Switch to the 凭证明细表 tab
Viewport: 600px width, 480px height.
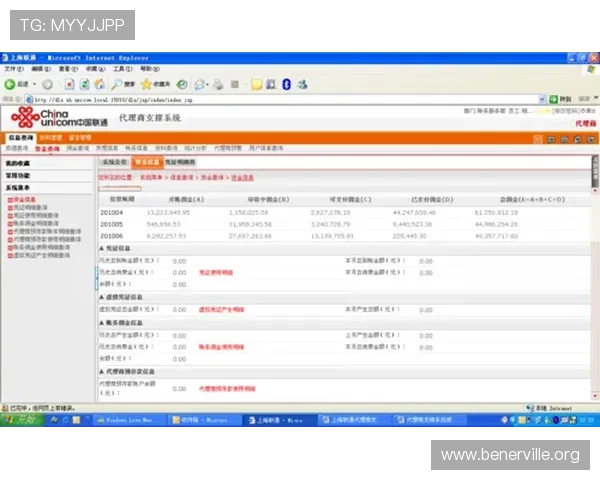(180, 161)
